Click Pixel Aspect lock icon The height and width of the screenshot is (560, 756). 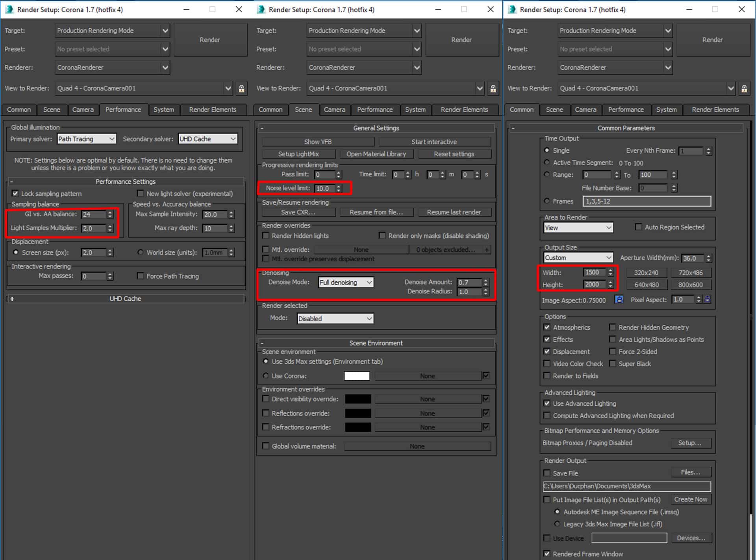pos(707,299)
